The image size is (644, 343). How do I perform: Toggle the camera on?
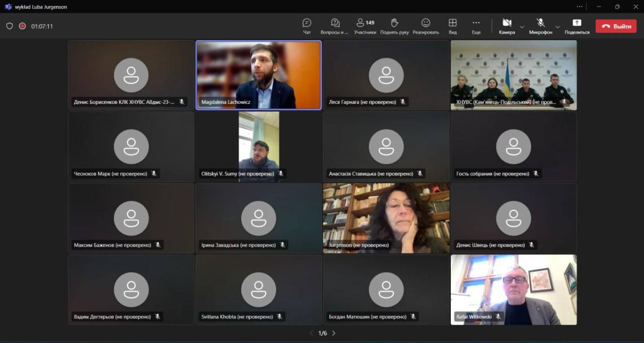coord(507,26)
